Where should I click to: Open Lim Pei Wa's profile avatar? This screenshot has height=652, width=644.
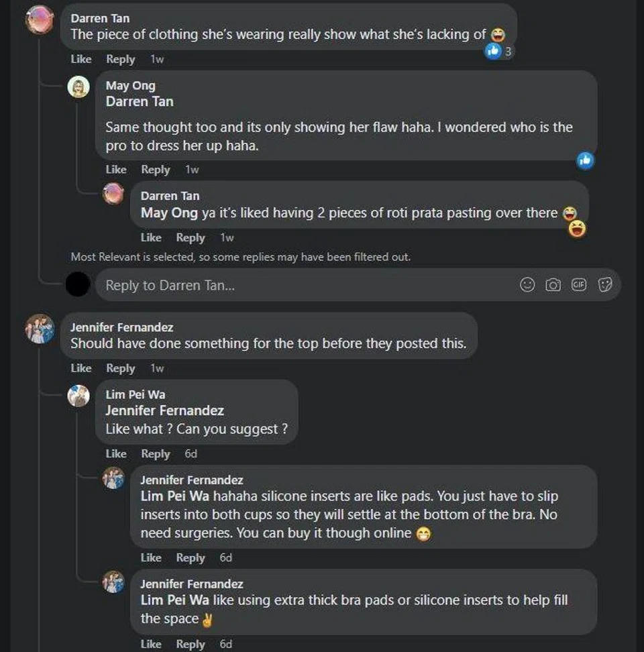tap(79, 396)
